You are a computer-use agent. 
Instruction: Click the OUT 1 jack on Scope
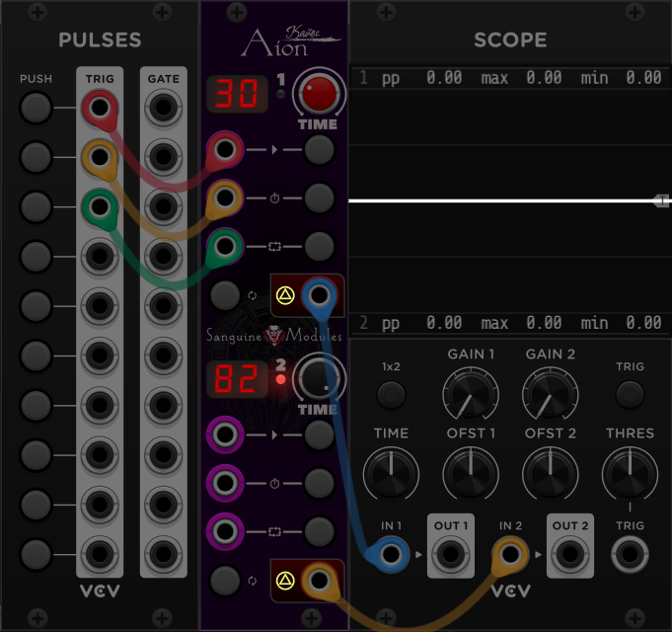pyautogui.click(x=451, y=554)
